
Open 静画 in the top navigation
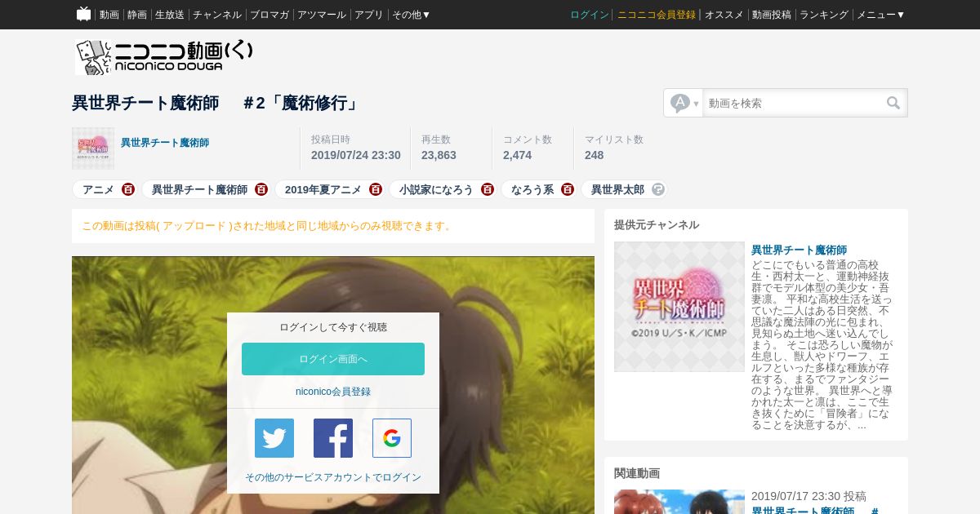click(137, 15)
